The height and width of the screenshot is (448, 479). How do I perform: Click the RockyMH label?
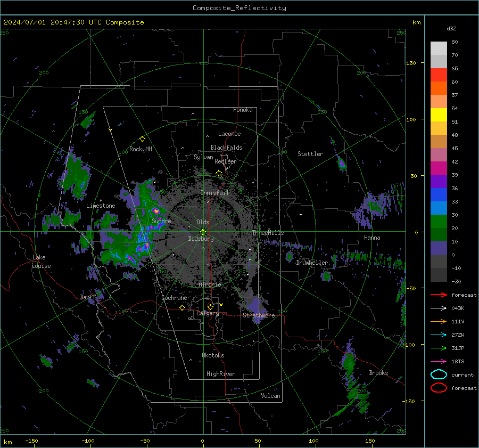point(141,149)
